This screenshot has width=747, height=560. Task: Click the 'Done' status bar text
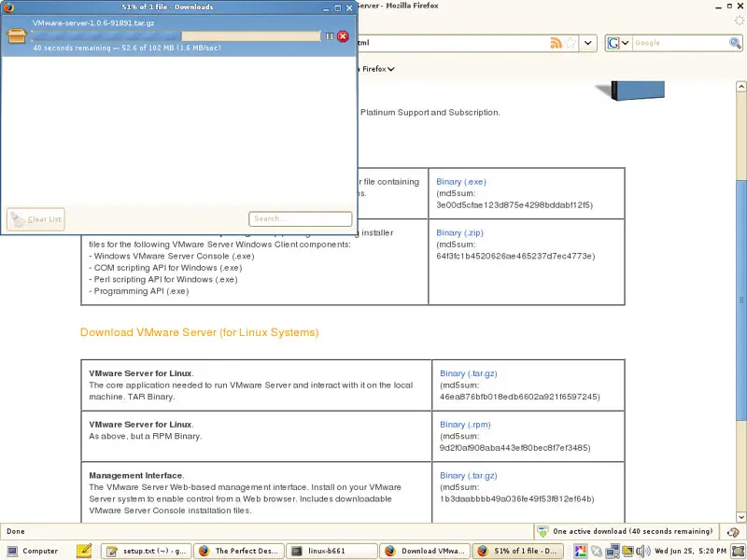(x=16, y=531)
